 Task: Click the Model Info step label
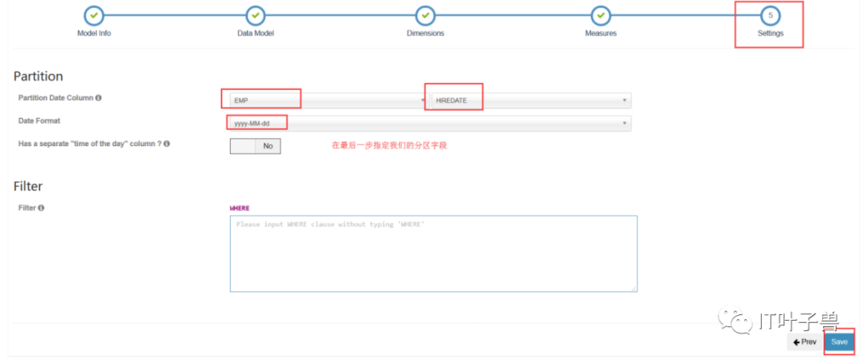(x=93, y=33)
